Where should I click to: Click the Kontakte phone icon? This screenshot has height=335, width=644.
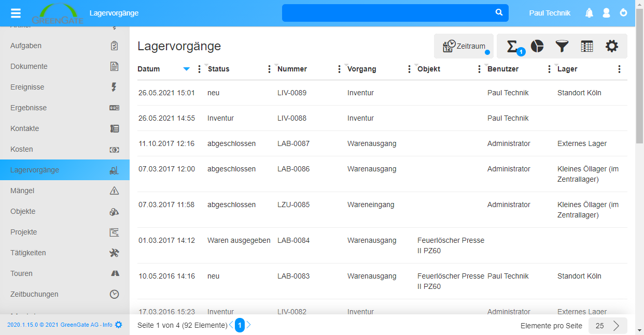point(115,128)
